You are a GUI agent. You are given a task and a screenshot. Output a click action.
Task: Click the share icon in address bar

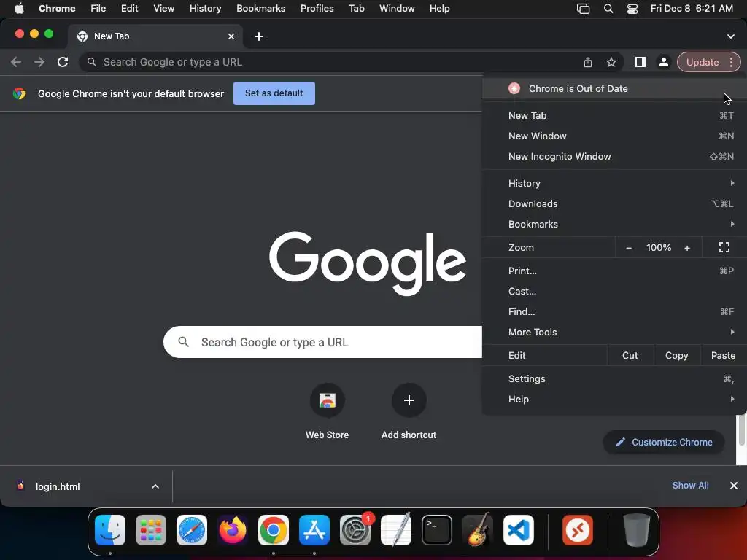tap(588, 63)
